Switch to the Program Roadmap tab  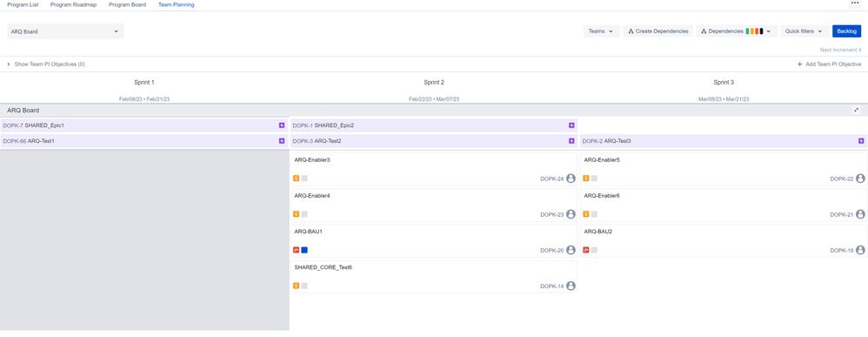point(74,4)
